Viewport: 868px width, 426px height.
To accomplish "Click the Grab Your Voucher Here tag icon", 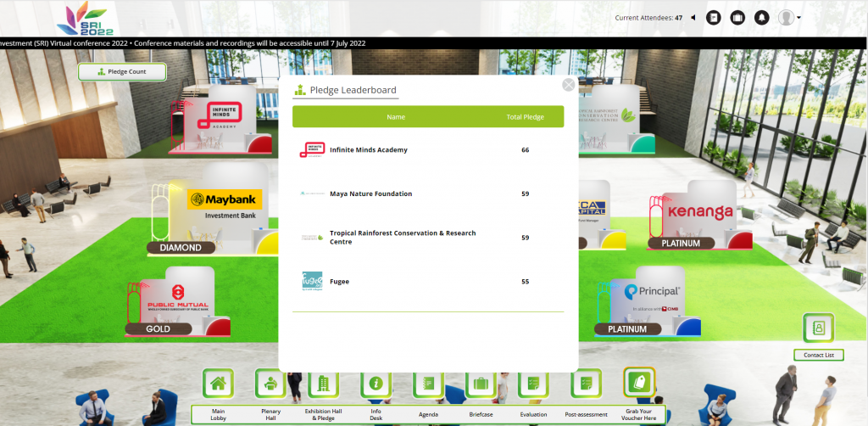I will pyautogui.click(x=639, y=383).
